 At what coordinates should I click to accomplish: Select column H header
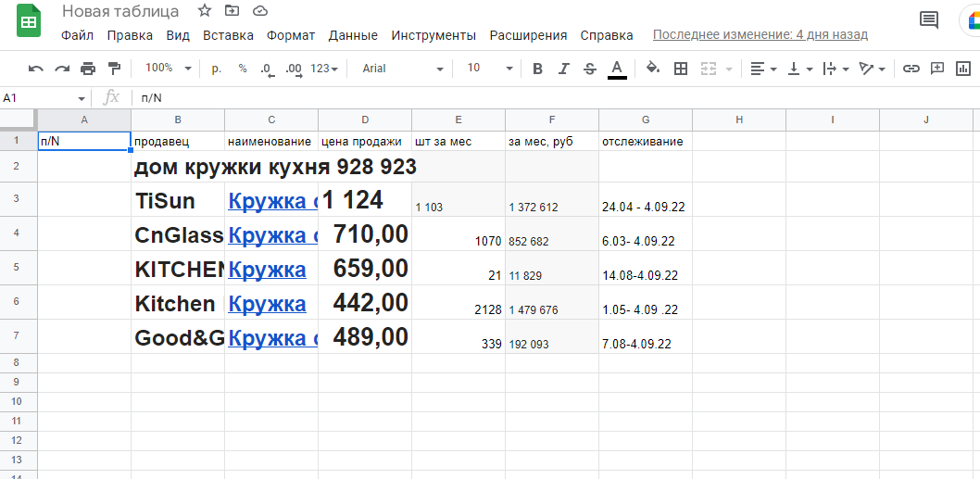(739, 120)
